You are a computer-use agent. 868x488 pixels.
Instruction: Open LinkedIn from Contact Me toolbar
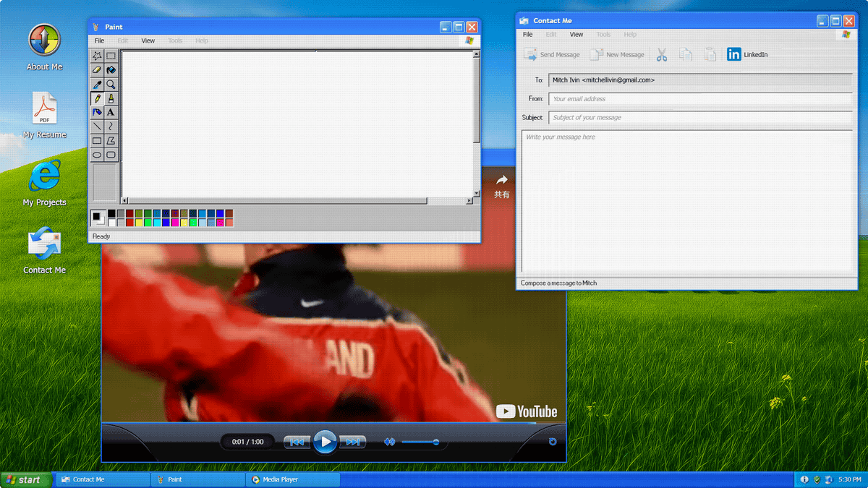tap(747, 54)
